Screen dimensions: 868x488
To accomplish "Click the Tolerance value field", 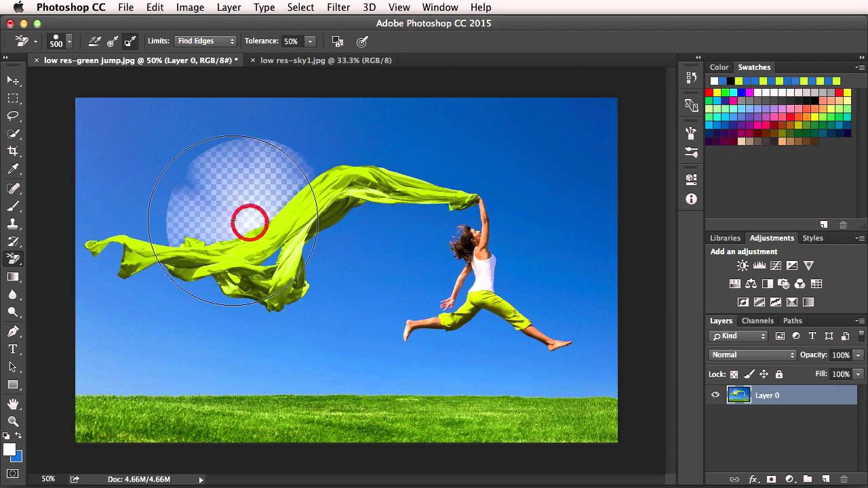I will point(293,41).
